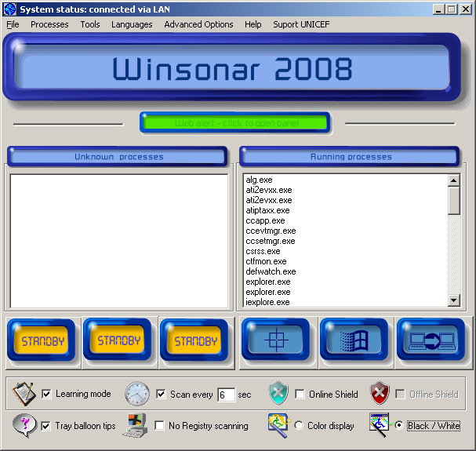This screenshot has width=476, height=451.
Task: Click the third STANDBY button
Action: pyautogui.click(x=194, y=340)
